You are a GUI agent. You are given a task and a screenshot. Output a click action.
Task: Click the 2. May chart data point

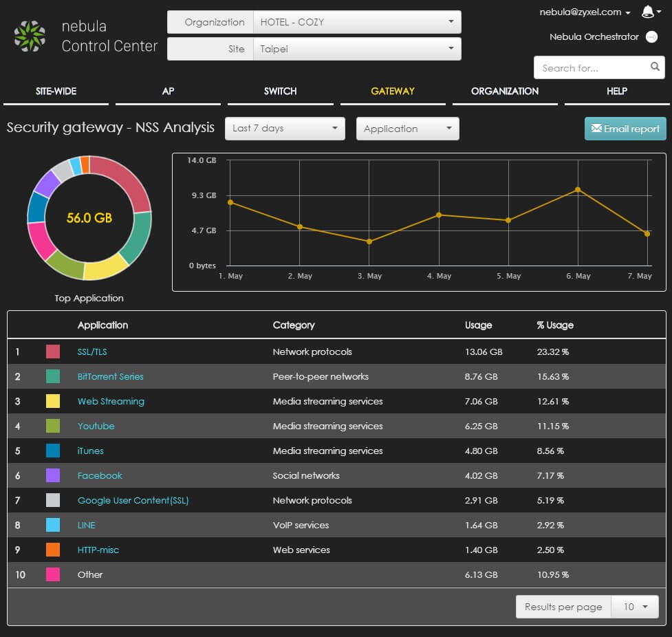[300, 227]
